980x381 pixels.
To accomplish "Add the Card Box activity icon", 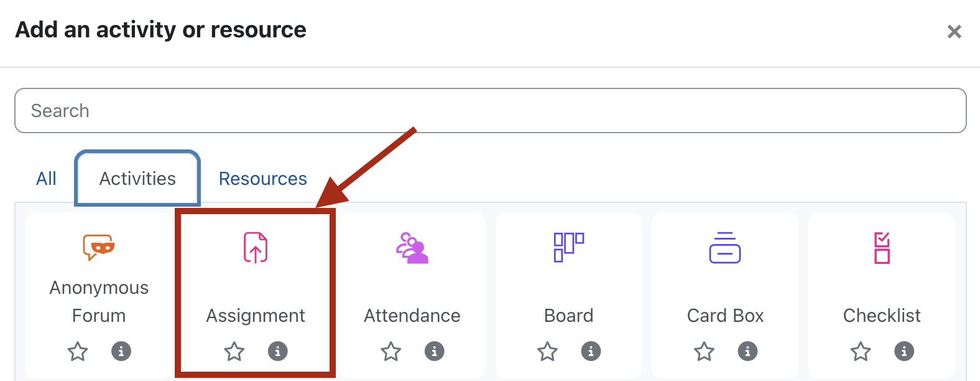I will coord(725,247).
